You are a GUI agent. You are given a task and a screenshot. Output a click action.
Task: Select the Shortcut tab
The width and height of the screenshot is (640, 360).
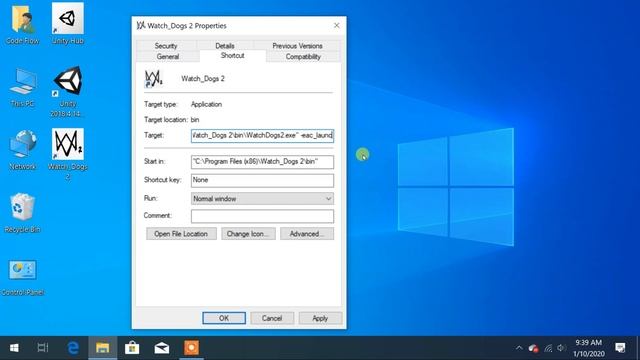click(233, 56)
